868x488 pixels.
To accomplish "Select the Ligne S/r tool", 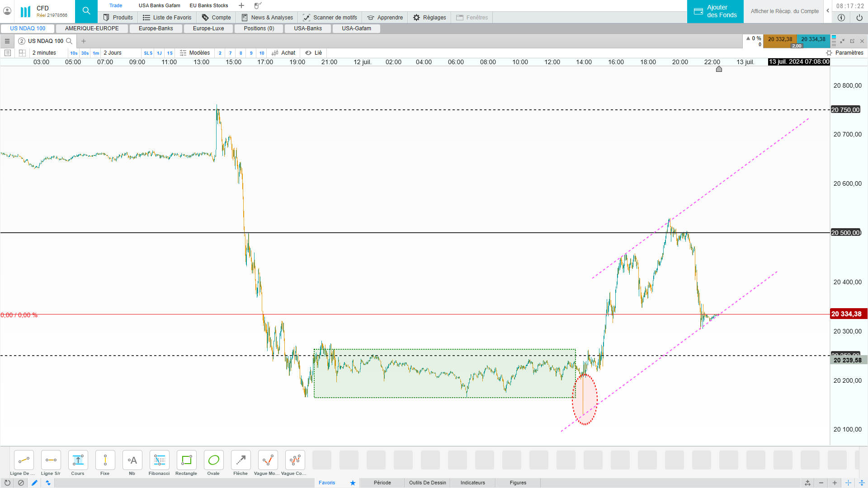I will point(51,460).
